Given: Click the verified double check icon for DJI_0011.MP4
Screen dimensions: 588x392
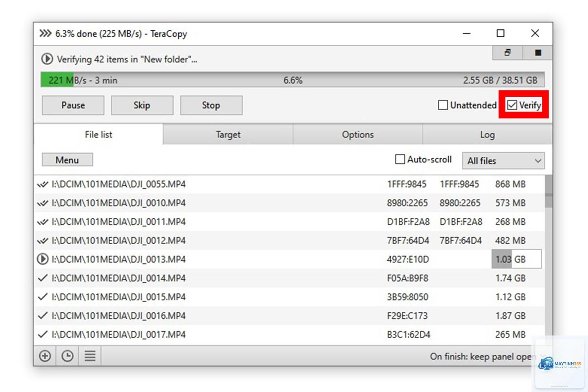Looking at the screenshot, I should coord(43,222).
